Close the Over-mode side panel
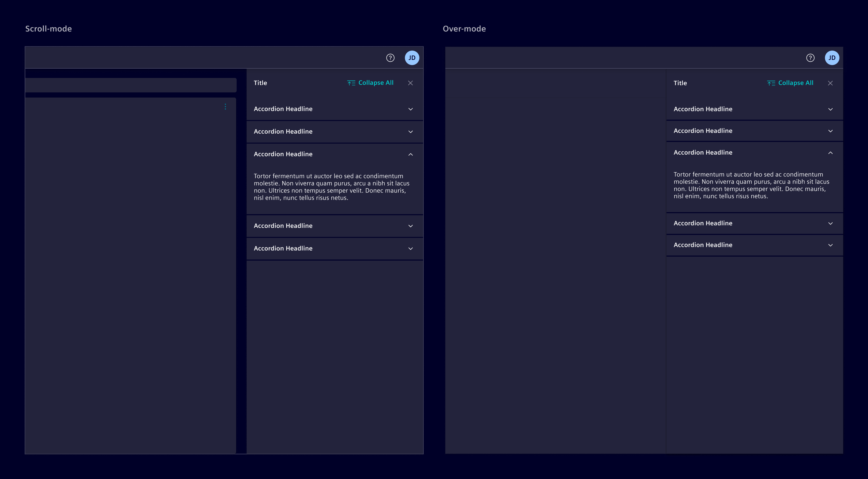Viewport: 868px width, 479px height. [830, 83]
